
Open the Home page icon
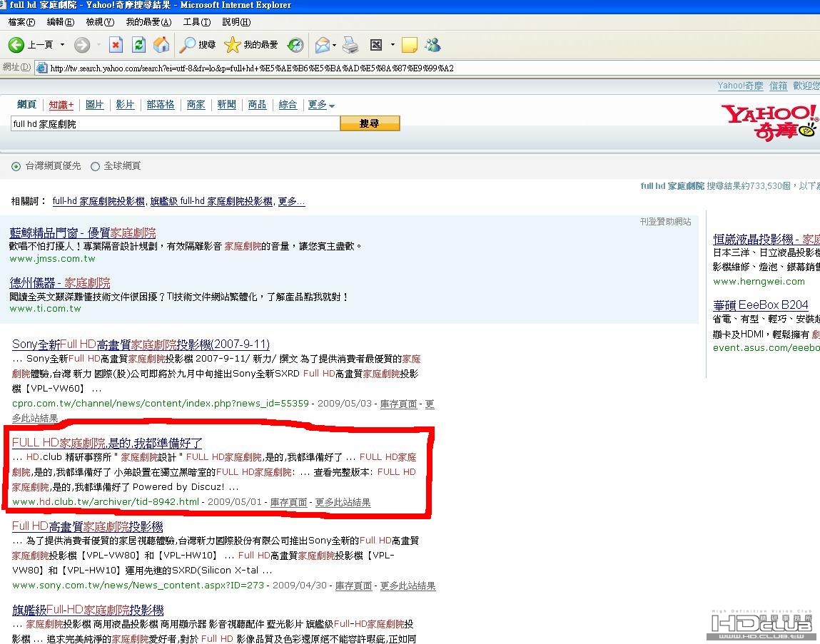pos(161,45)
